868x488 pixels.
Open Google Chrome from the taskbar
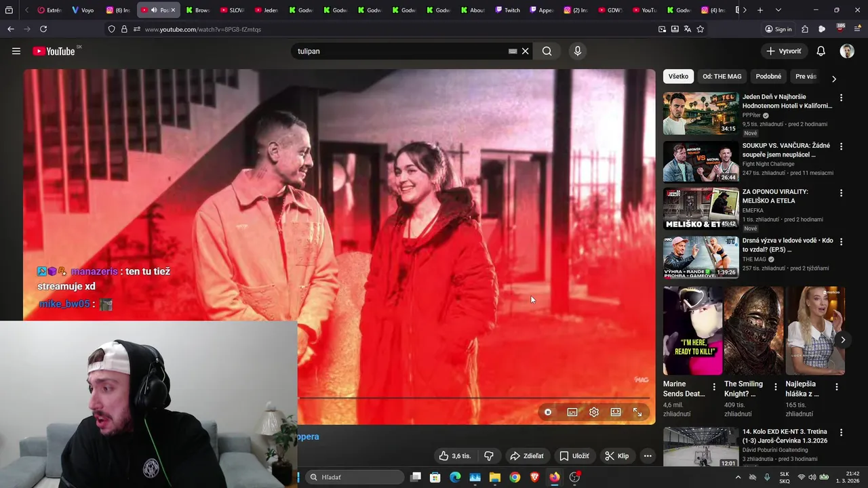[515, 477]
